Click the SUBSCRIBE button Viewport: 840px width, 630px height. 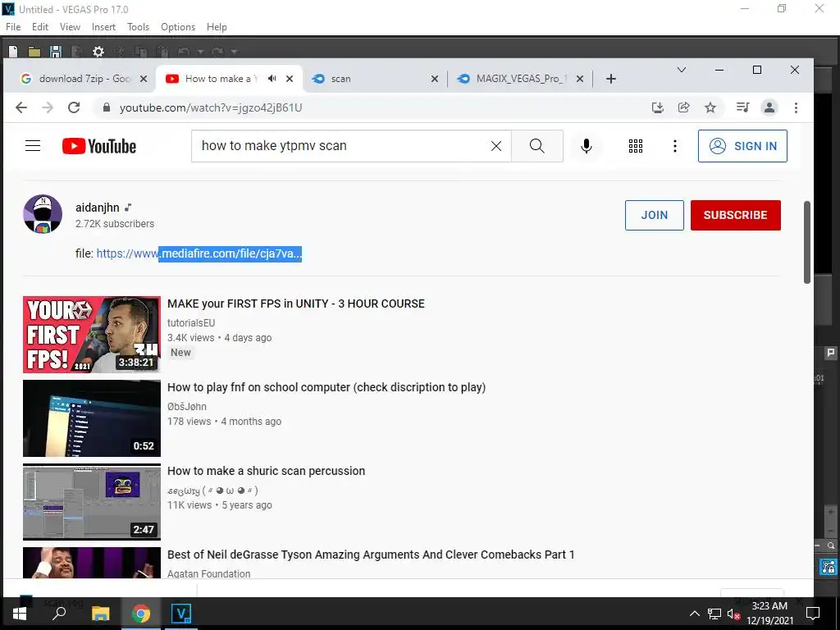735,215
